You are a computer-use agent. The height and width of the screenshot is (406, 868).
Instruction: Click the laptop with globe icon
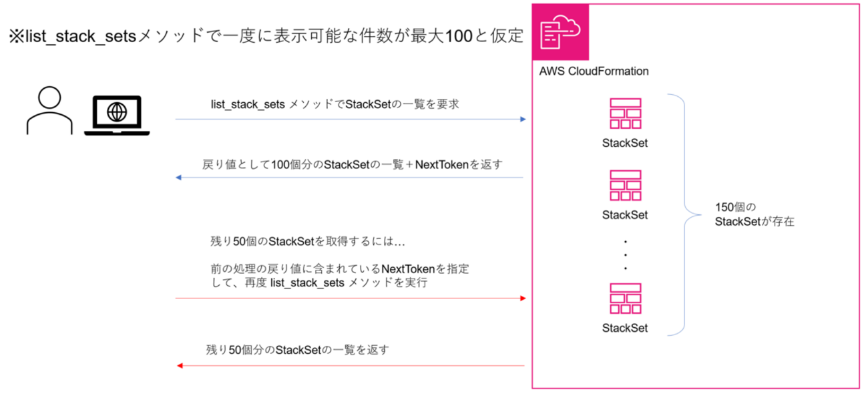pyautogui.click(x=116, y=116)
